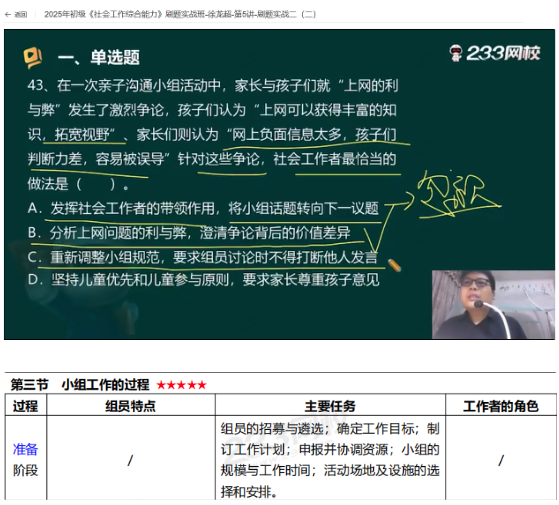Viewport: 559px width, 505px height.
Task: Select answer option D 坚持儿童优先
Action: point(204,280)
